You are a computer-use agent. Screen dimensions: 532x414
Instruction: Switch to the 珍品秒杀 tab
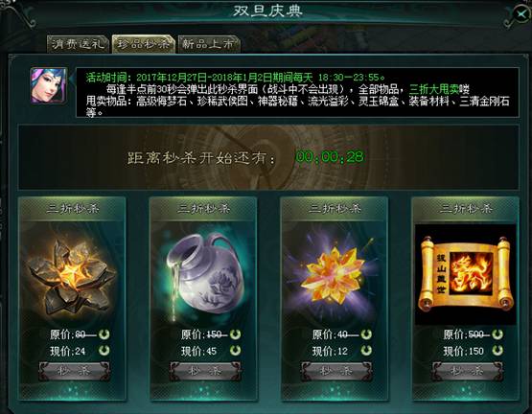tap(143, 44)
